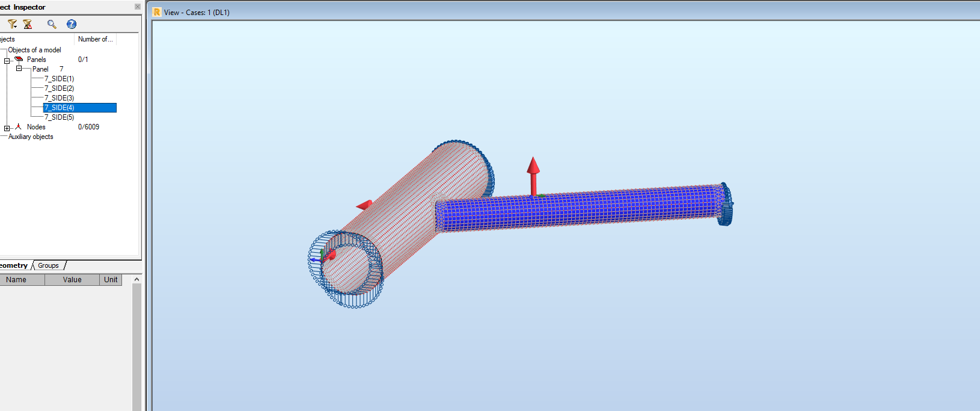Click the red upward load arrow
This screenshot has width=980, height=411.
click(533, 176)
